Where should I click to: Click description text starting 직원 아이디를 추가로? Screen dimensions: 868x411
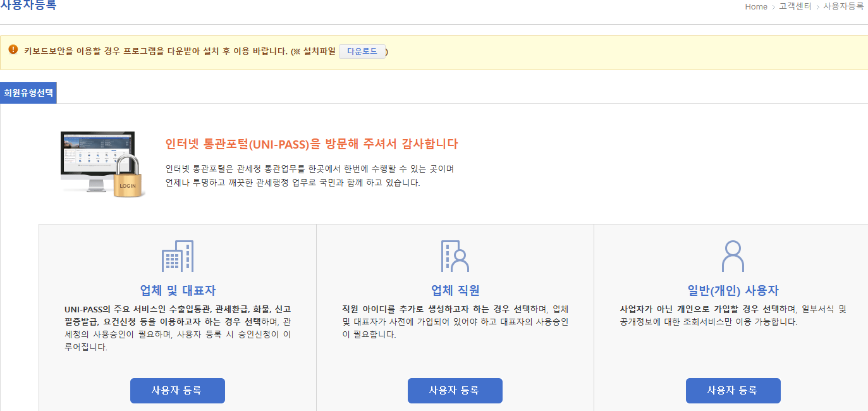(455, 322)
